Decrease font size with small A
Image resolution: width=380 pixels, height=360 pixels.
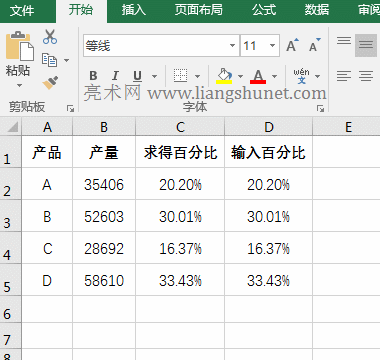[x=314, y=45]
